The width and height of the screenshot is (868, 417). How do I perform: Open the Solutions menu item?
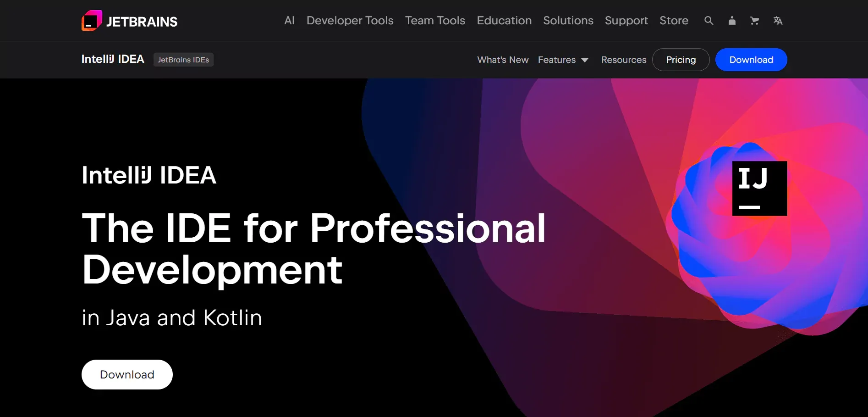click(568, 21)
